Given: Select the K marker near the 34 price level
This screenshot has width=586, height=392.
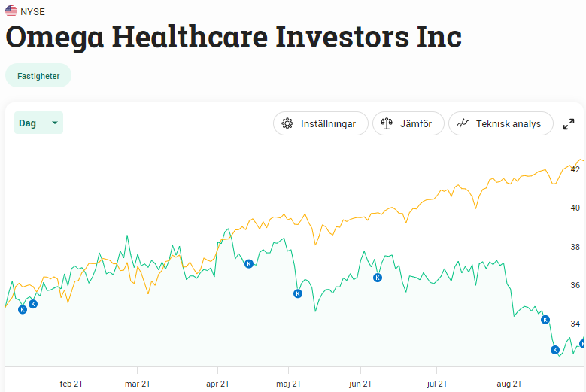Looking at the screenshot, I should point(546,320).
